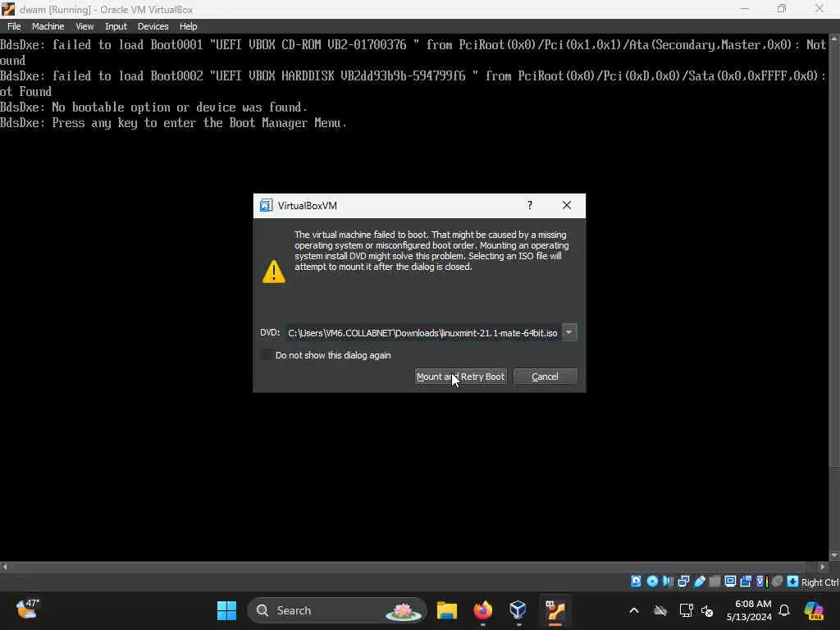Click the VirtualBoxVM dialog title icon
Viewport: 840px width, 630px height.
[266, 205]
